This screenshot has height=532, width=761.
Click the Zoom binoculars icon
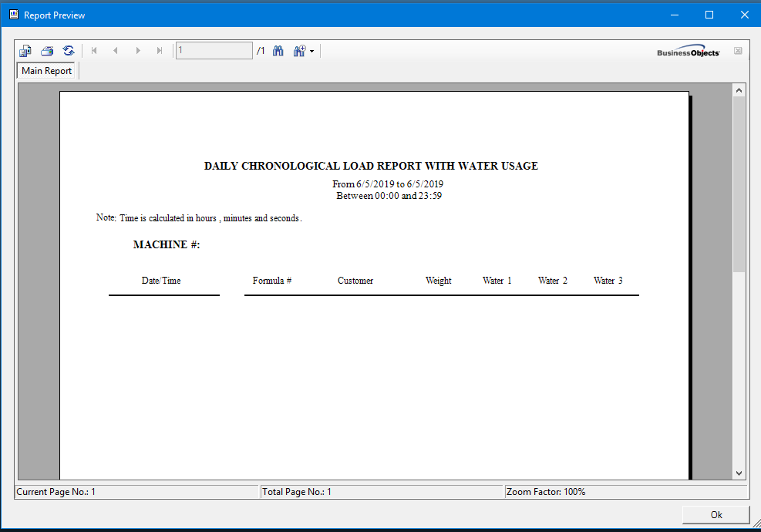tap(299, 51)
